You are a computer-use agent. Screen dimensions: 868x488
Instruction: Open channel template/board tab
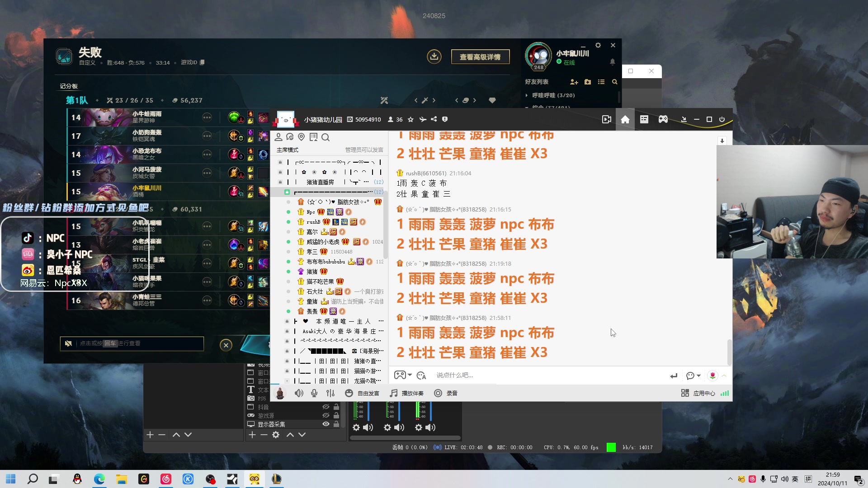[x=644, y=119]
